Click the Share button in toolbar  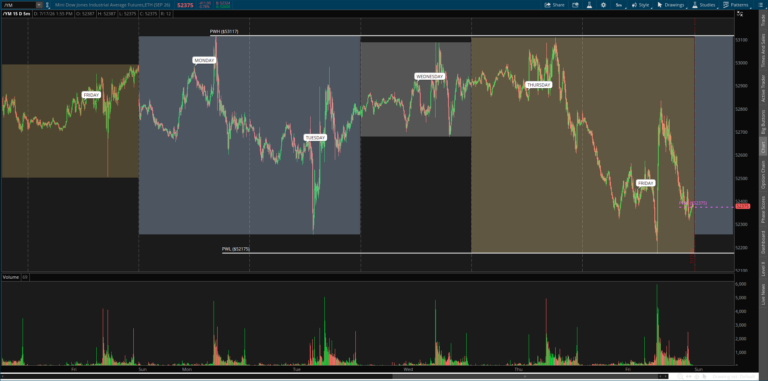coord(554,5)
